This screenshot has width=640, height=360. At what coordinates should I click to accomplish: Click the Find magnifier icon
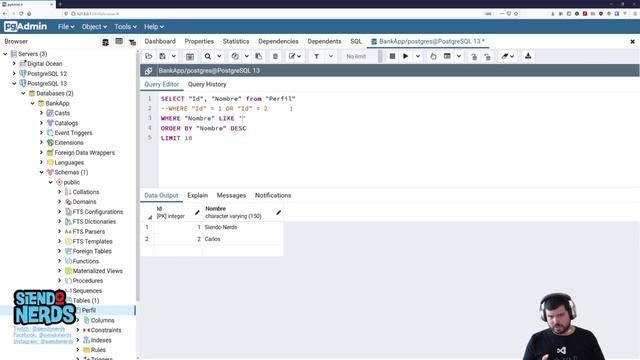coord(208,56)
